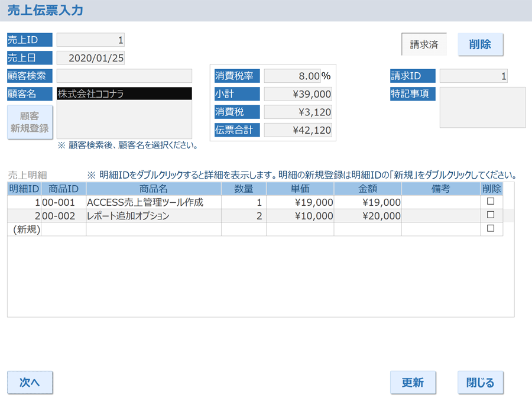The width and height of the screenshot is (532, 404).
Task: Click the 更新 button
Action: pyautogui.click(x=412, y=382)
